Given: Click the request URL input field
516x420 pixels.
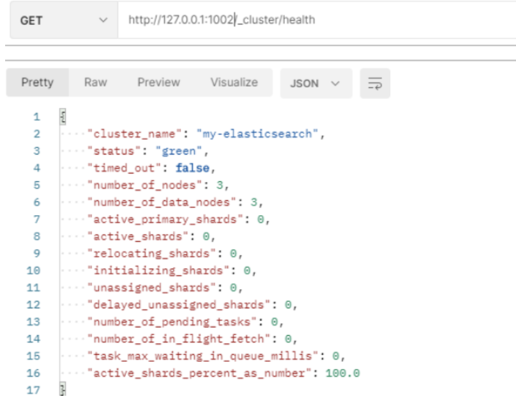Looking at the screenshot, I should 313,20.
